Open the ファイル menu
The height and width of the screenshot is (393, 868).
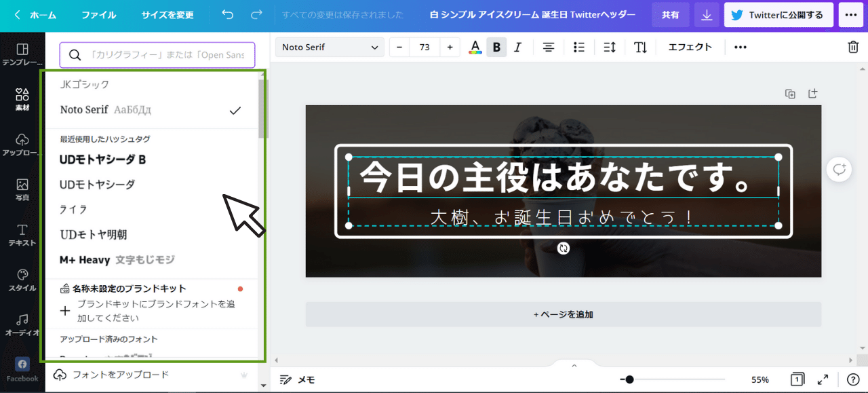(x=99, y=15)
